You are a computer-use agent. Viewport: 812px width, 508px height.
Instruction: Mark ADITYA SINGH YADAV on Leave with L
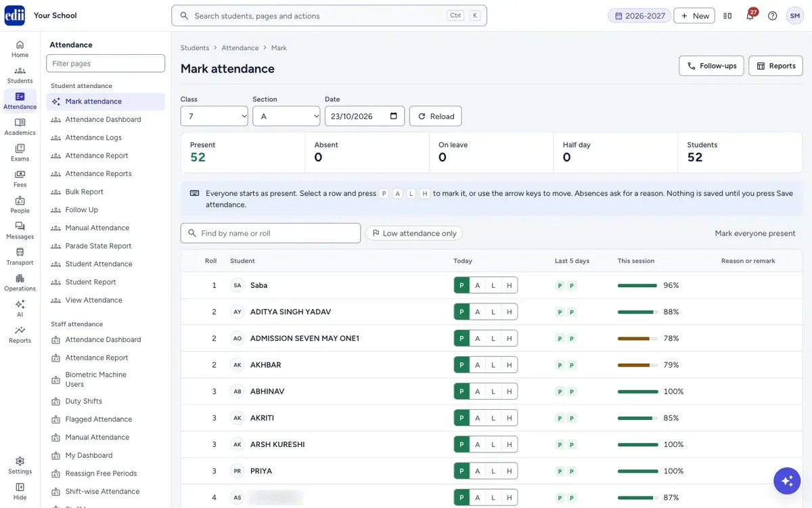(x=493, y=312)
